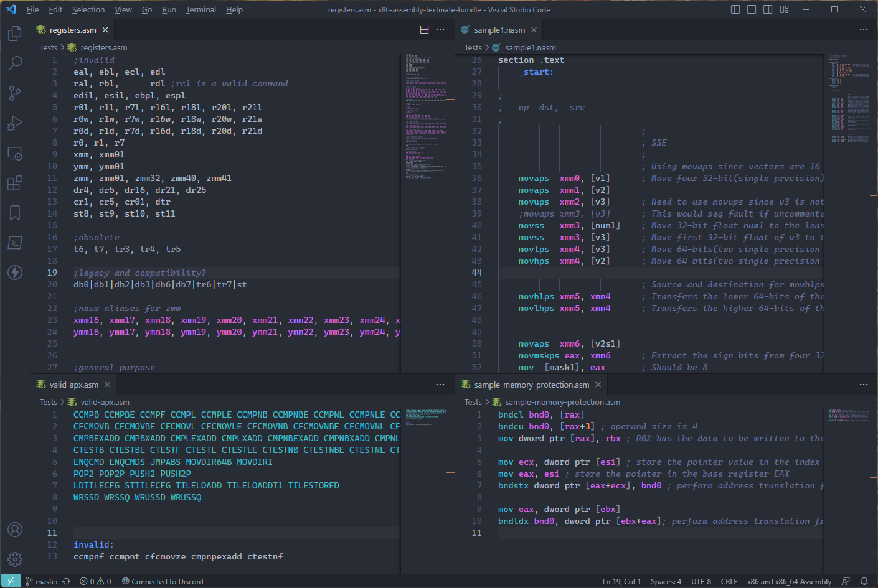Open the lightning bolt activity bar icon
The height and width of the screenshot is (588, 878).
pyautogui.click(x=15, y=273)
